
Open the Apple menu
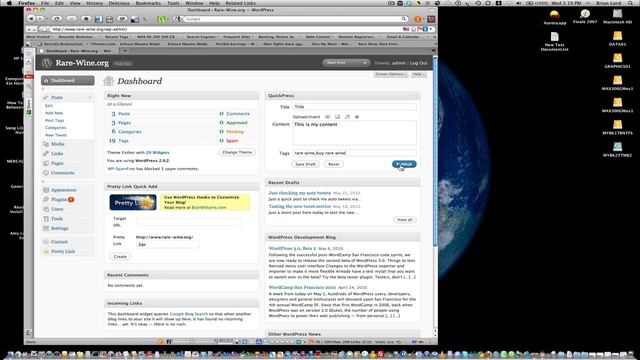pos(9,3)
